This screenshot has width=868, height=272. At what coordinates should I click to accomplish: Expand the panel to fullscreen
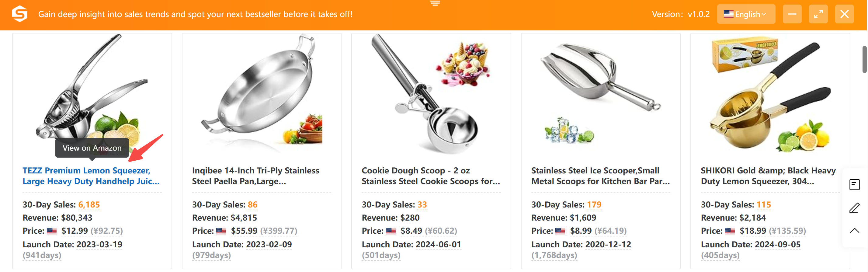pos(818,14)
